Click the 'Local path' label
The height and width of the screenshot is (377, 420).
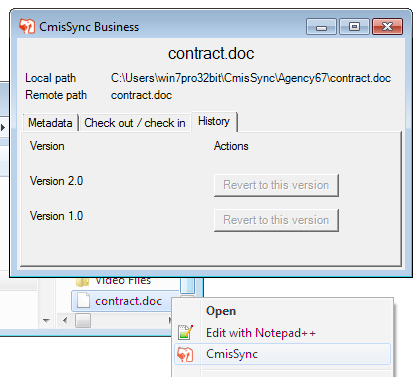click(x=51, y=78)
